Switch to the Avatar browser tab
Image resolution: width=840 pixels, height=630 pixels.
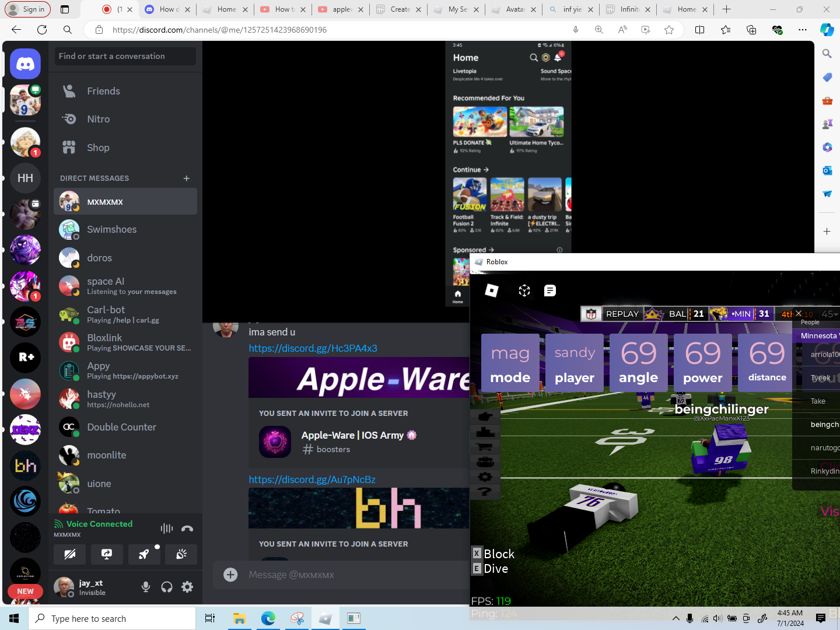(514, 9)
